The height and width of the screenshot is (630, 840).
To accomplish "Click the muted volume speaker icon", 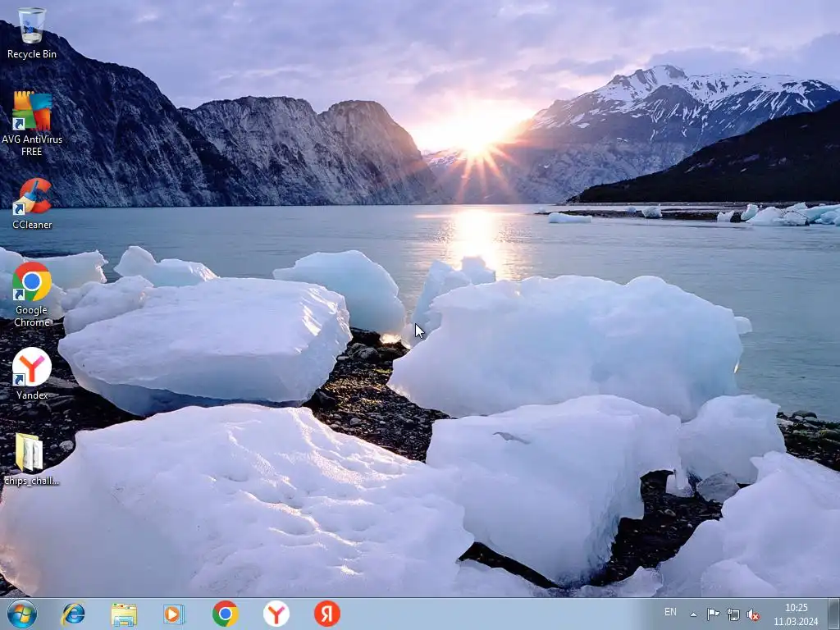I will [753, 614].
